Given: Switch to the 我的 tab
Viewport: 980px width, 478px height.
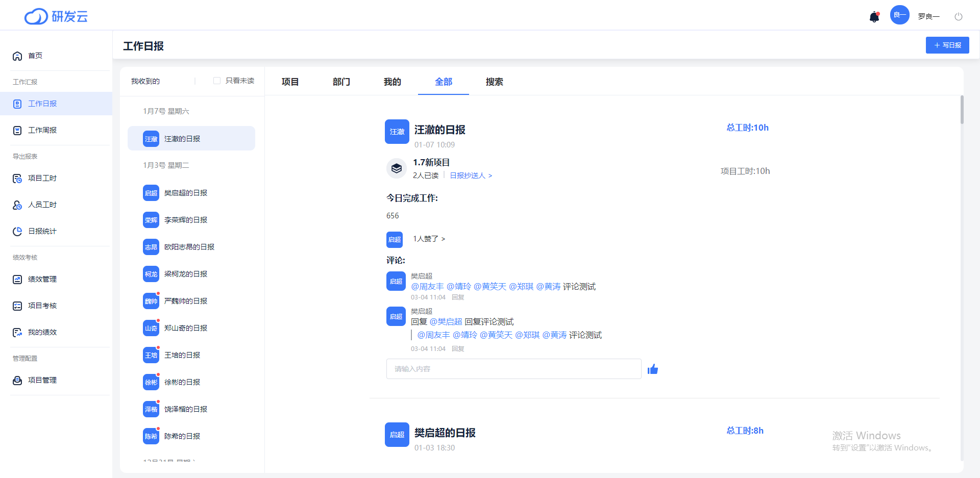Looking at the screenshot, I should [x=392, y=82].
